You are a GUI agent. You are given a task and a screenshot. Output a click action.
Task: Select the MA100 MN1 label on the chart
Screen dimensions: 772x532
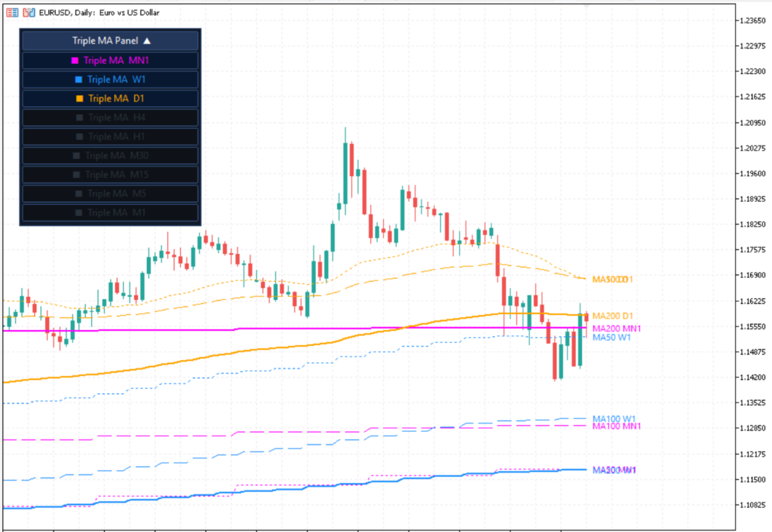pyautogui.click(x=616, y=427)
